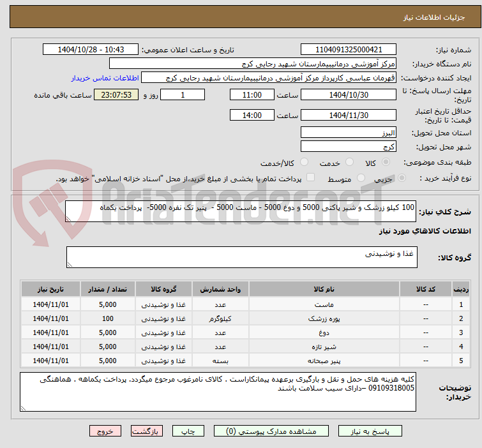The image size is (482, 448).
Task: Click the 'گروه کالا' column header
Action: (x=163, y=289)
